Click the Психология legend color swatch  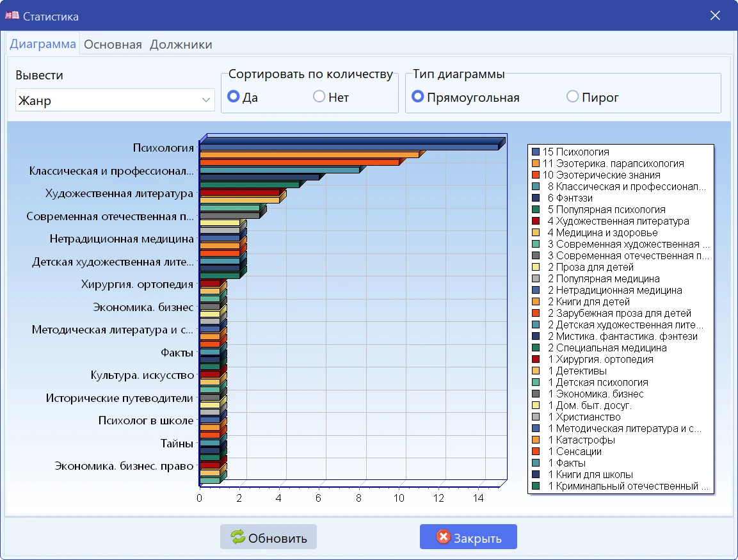[x=536, y=152]
